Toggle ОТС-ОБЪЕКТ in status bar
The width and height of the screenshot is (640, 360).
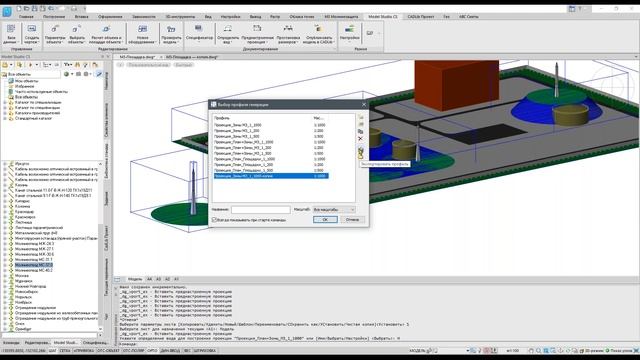coord(108,351)
